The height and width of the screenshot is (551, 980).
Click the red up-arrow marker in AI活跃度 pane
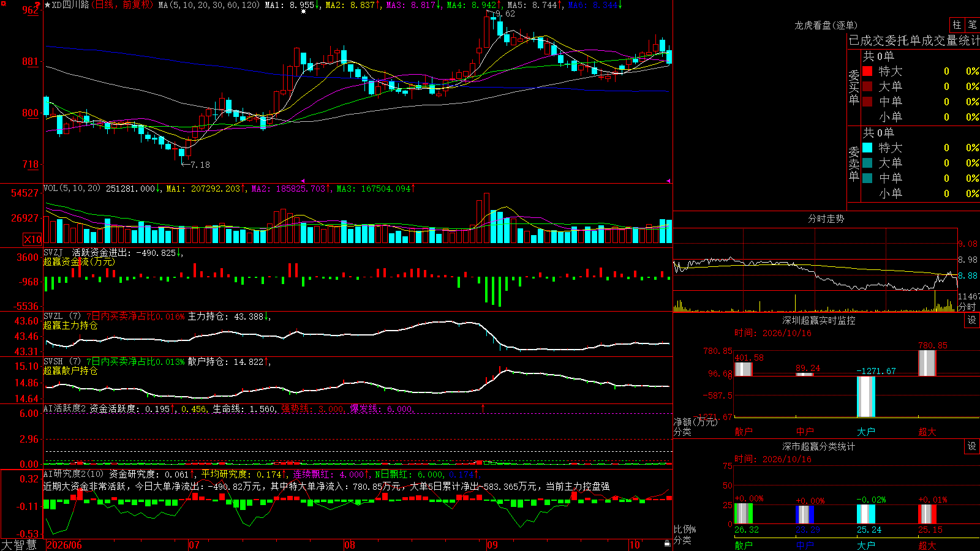point(483,408)
